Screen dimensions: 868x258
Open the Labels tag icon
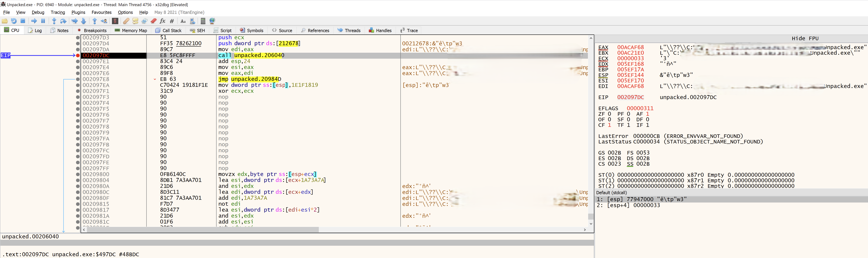tap(145, 21)
